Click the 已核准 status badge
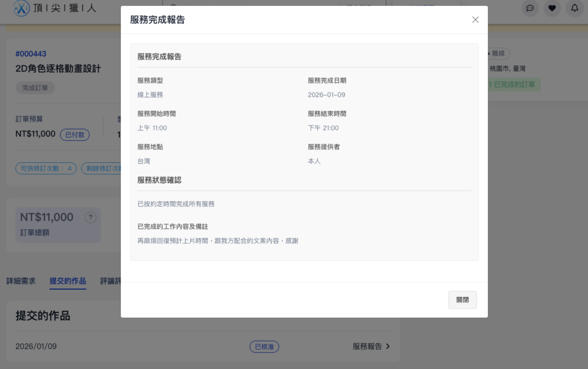This screenshot has width=588, height=369. [264, 346]
